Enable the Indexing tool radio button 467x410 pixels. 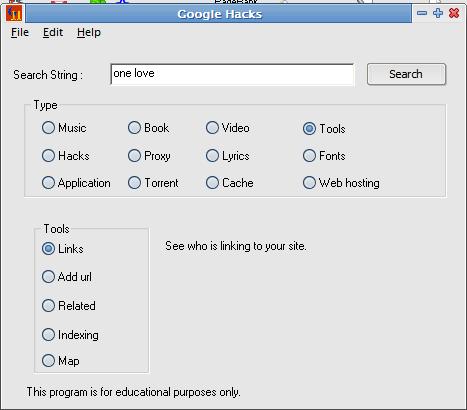[x=70, y=335]
